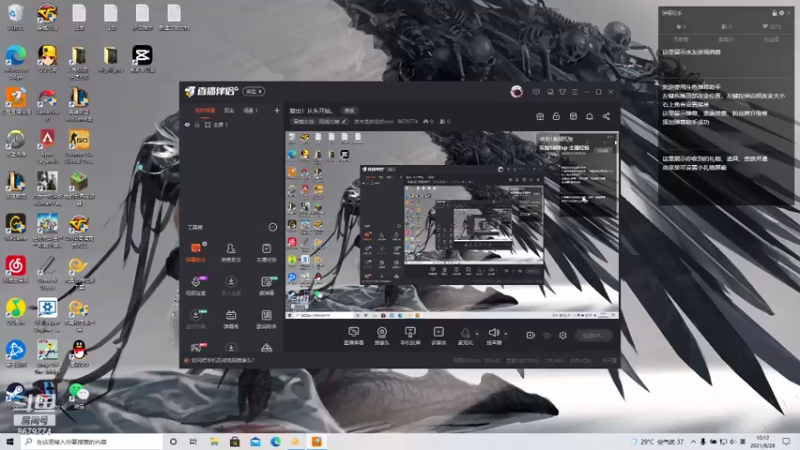The width and height of the screenshot is (800, 450).
Task: Open Microsoft Store from the taskbar
Action: [x=235, y=441]
